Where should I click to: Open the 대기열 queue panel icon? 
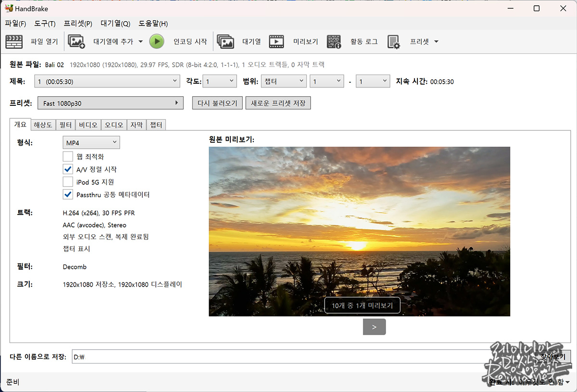click(x=226, y=41)
